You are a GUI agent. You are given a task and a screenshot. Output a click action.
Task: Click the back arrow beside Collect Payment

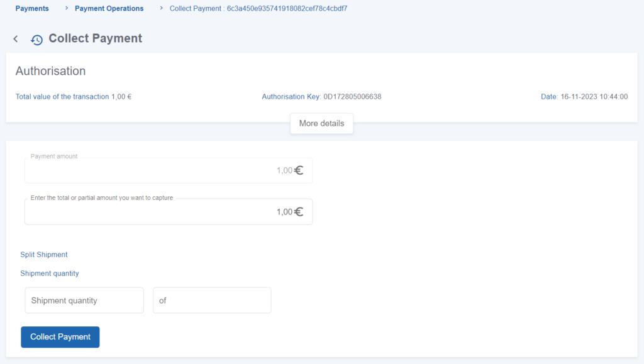16,39
